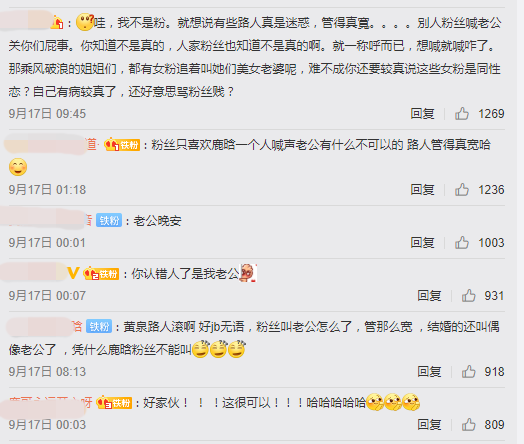Click the sticker image after 是我老公
This screenshot has height=444, width=524.
tap(248, 273)
